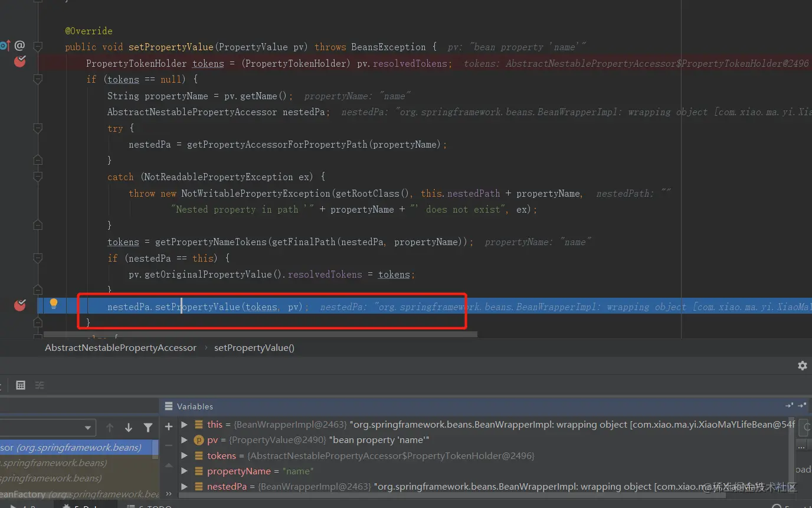Fold the catch block in the gutter
This screenshot has width=812, height=508.
click(x=38, y=176)
